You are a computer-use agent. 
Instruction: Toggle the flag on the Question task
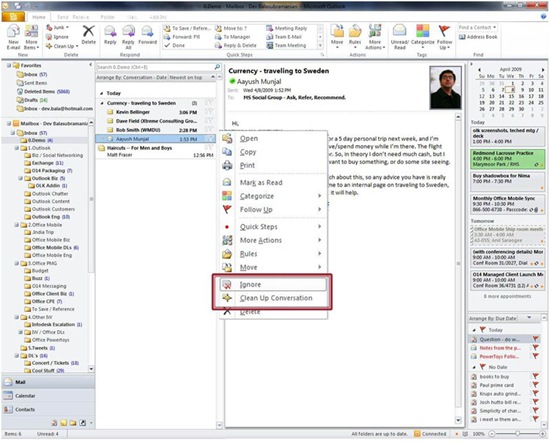(x=535, y=339)
